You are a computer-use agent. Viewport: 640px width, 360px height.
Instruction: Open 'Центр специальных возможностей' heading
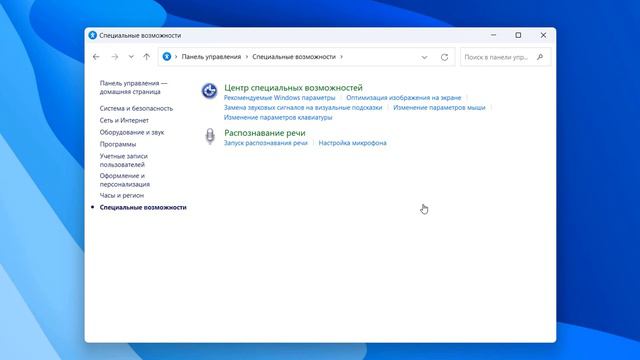(x=293, y=88)
